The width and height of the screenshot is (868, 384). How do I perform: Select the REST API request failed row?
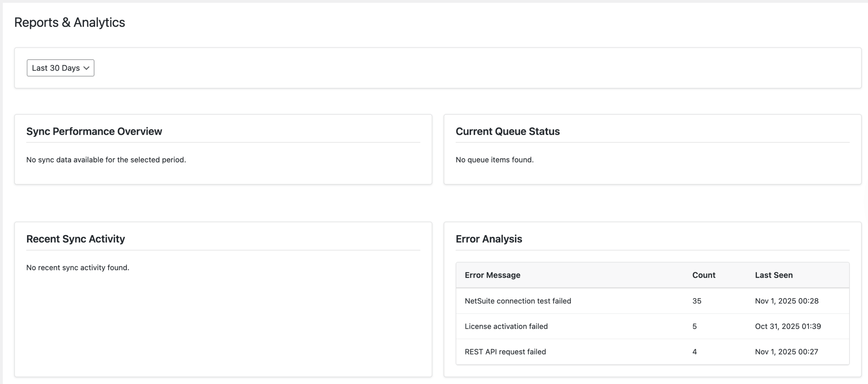[x=505, y=351]
